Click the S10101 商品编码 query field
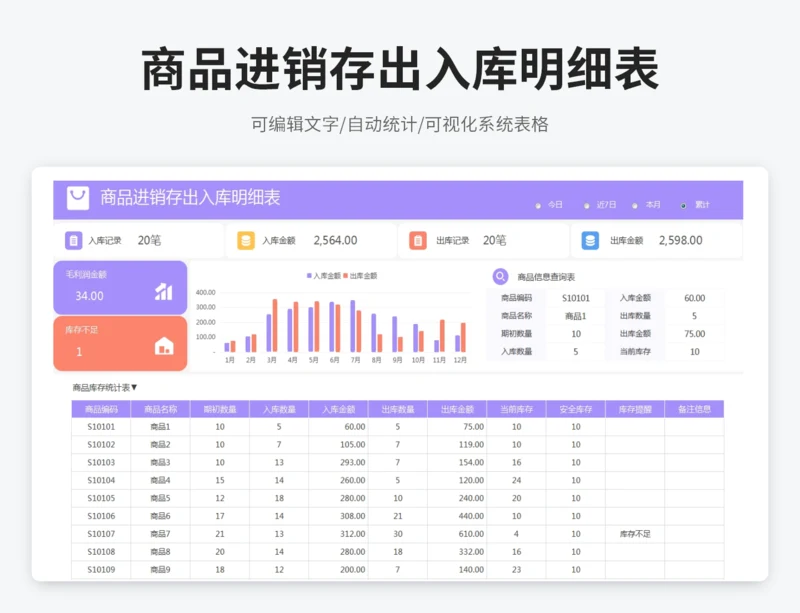The image size is (800, 613). tap(576, 298)
